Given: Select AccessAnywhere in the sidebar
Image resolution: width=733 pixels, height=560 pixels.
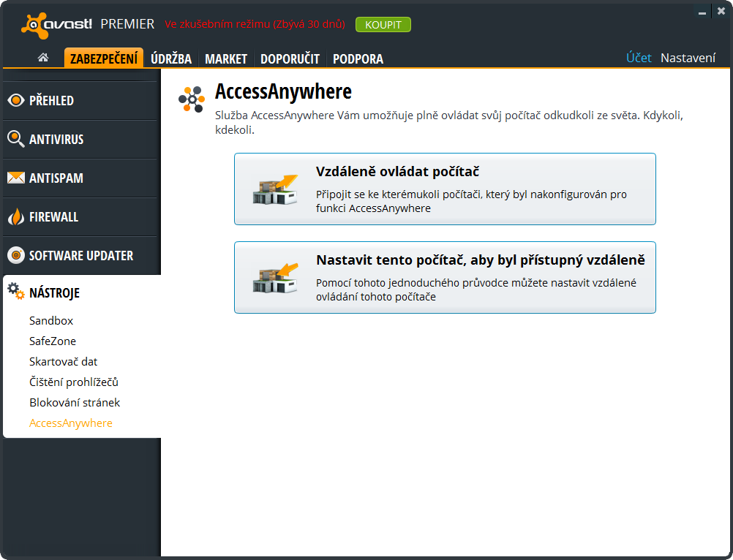Looking at the screenshot, I should (70, 423).
